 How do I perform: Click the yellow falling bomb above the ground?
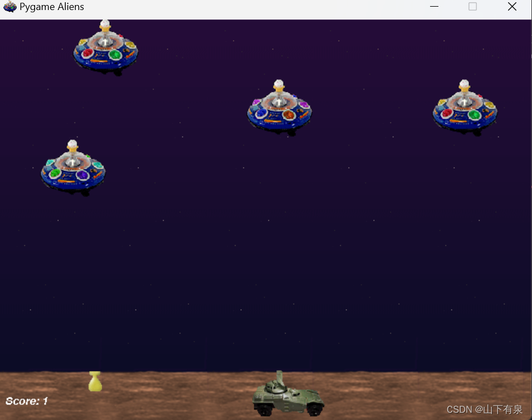94,381
